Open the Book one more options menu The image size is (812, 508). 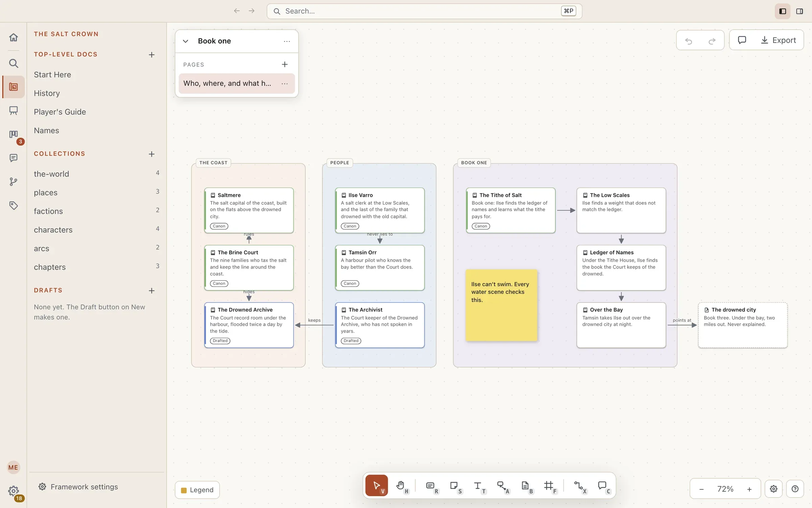pos(287,41)
